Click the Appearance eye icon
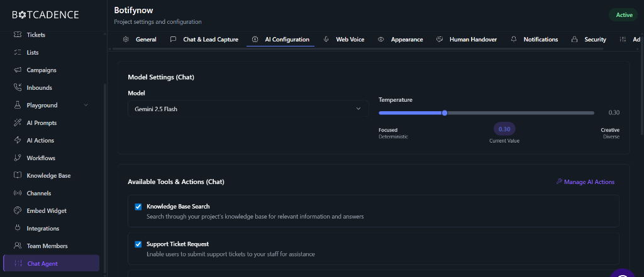Screen dimensions: 644x277 click(380, 40)
